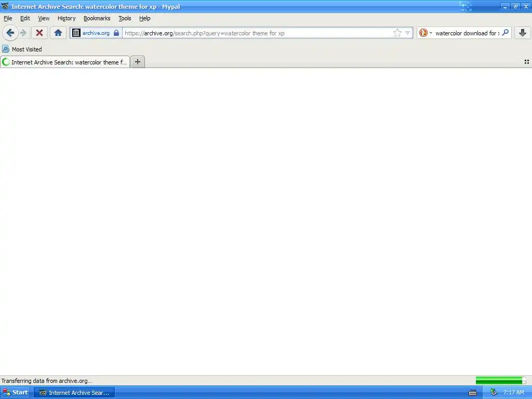Screen dimensions: 532x399
Task: Open the Windows Start menu
Action: click(15, 393)
